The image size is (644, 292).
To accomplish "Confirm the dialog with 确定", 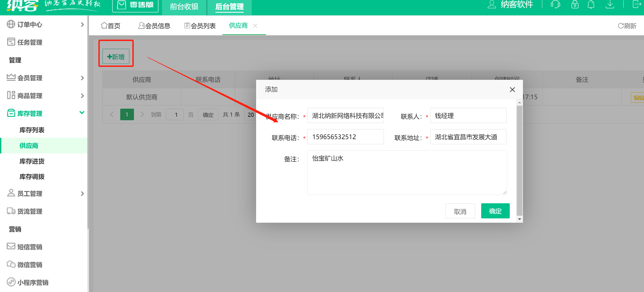I will 495,211.
